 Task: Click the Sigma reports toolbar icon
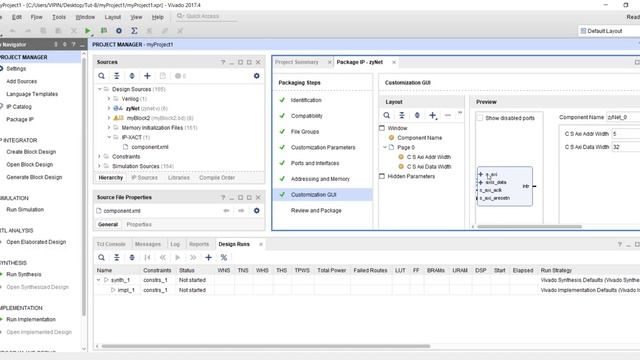click(x=134, y=31)
